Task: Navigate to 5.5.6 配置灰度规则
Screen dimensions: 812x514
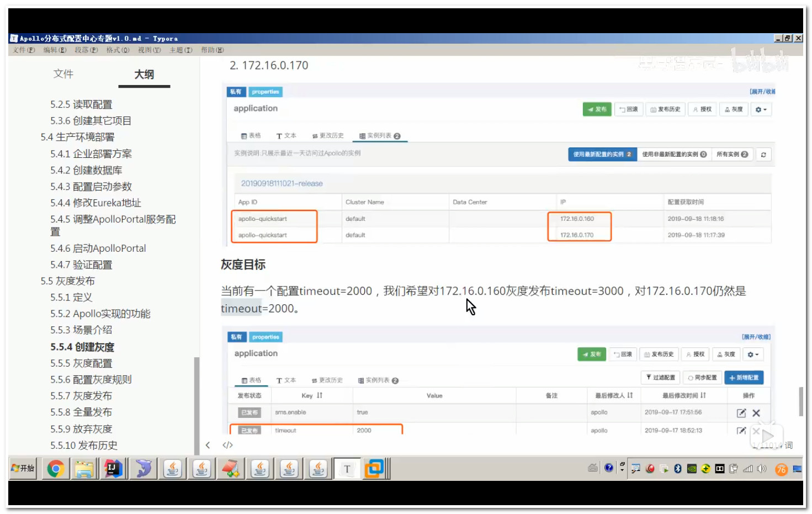Action: [x=91, y=379]
